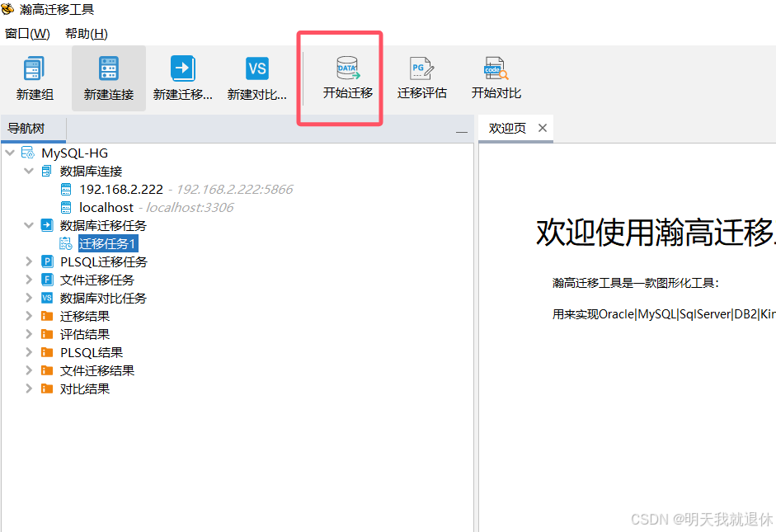Expand the 文件迁移结果 folder

29,370
